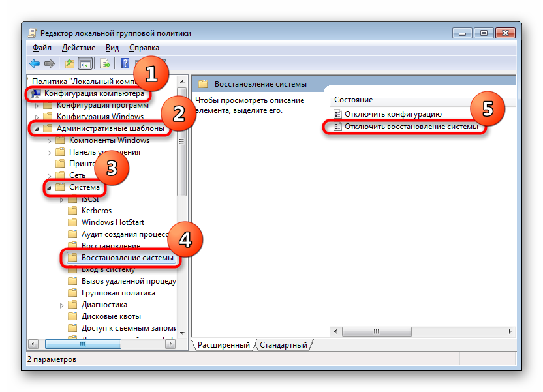Click the Up one level folder icon
Screen dimensions: 543x392
tap(70, 63)
